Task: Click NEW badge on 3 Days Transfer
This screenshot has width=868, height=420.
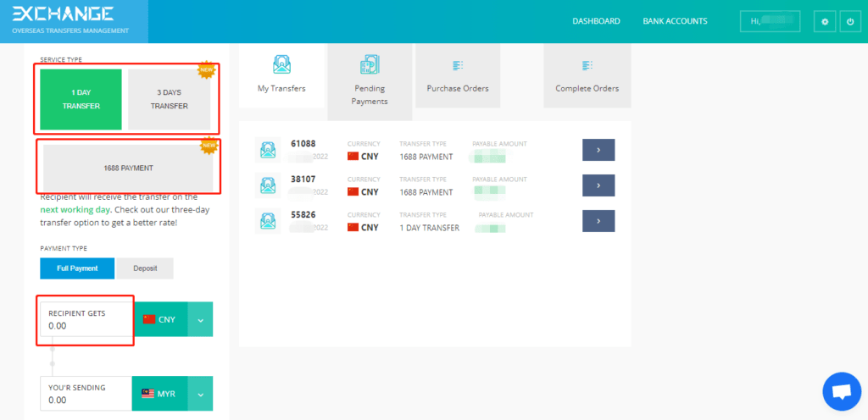Action: [x=207, y=69]
